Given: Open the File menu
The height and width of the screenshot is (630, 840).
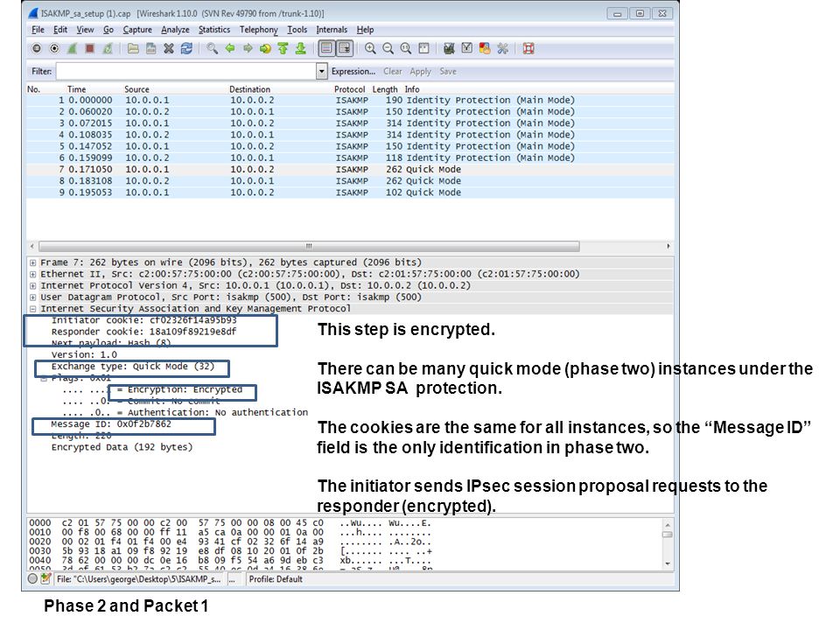Looking at the screenshot, I should tap(38, 30).
